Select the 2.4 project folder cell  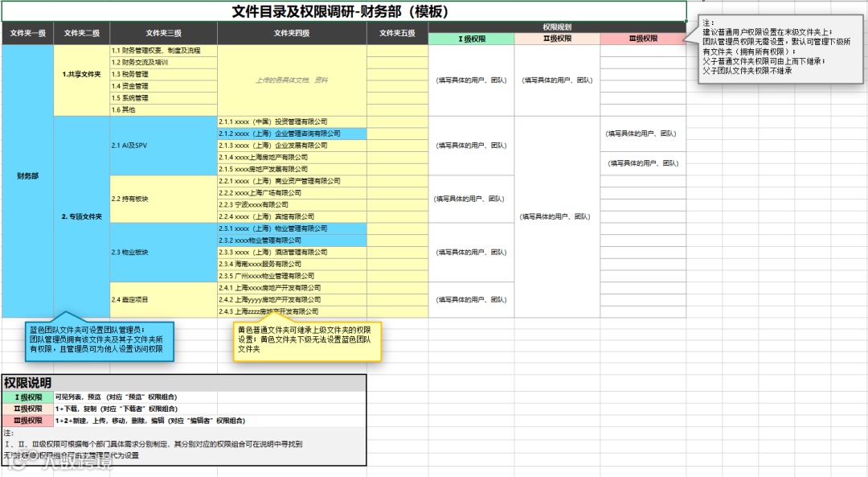click(x=163, y=300)
